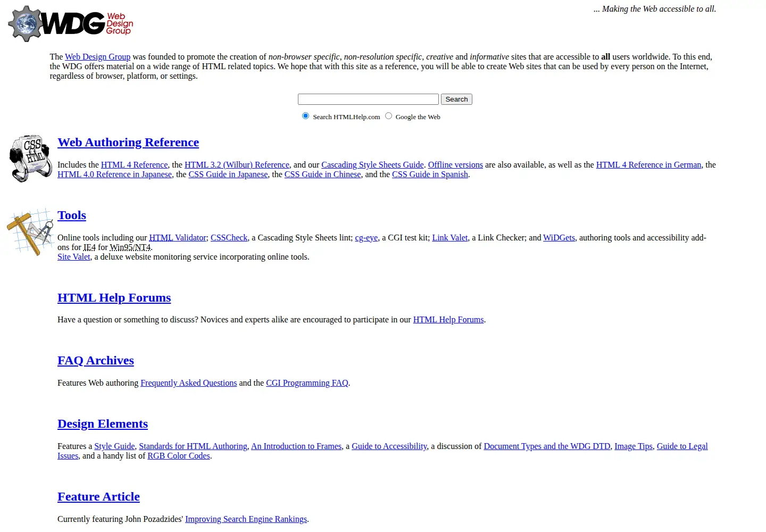This screenshot has width=766, height=532.
Task: Open the cg-eye CGI test kit
Action: [366, 238]
